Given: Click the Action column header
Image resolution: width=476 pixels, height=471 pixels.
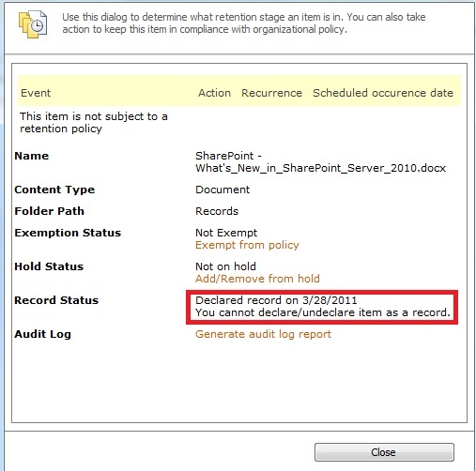Looking at the screenshot, I should coord(214,93).
